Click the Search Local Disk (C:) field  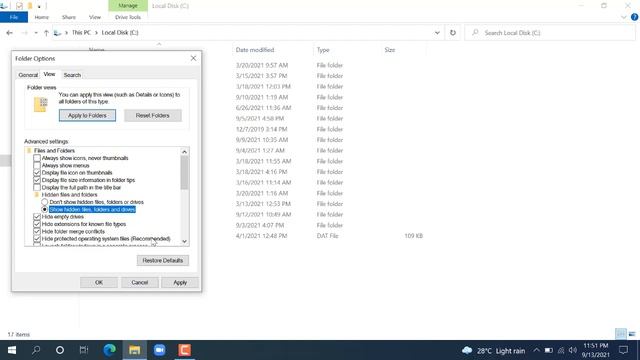pyautogui.click(x=550, y=33)
